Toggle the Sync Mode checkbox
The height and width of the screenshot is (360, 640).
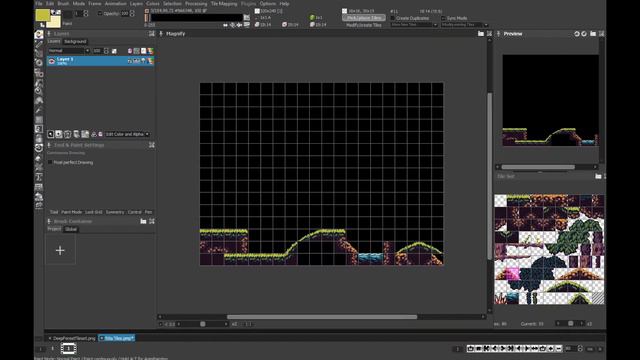[443, 18]
